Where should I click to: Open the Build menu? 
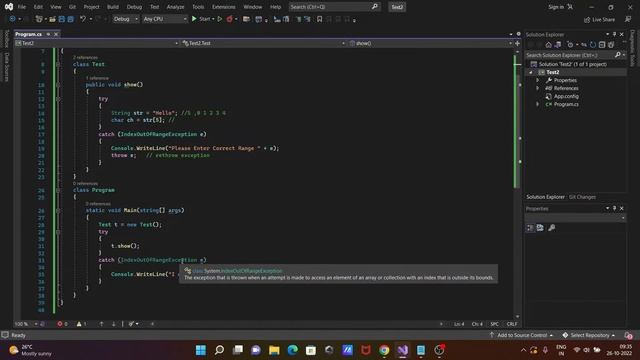113,7
